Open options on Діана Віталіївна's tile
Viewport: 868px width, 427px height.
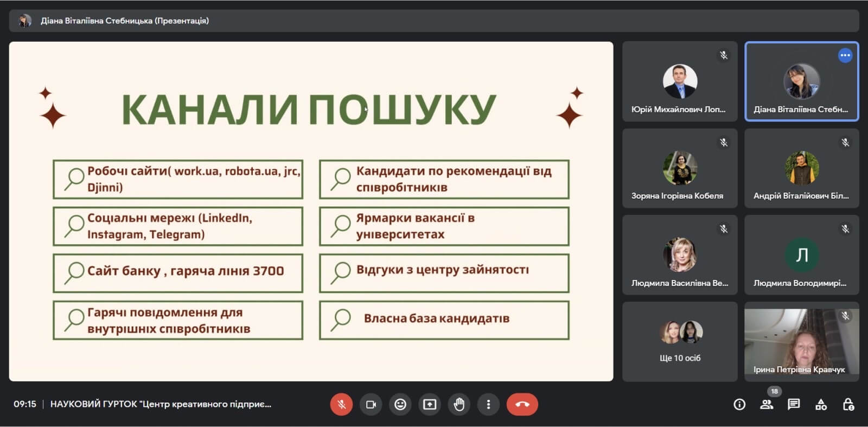pyautogui.click(x=845, y=55)
